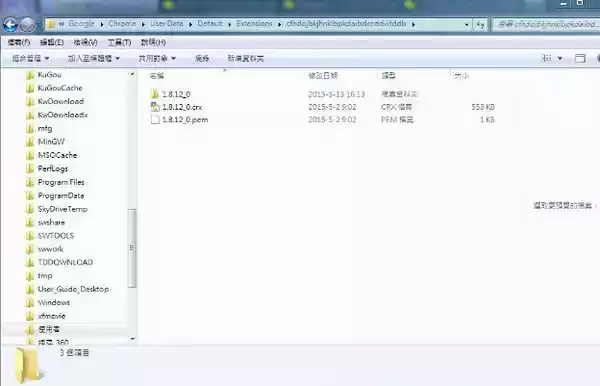Select User Data in the breadcrumb path
The width and height of the screenshot is (600, 386).
pos(167,24)
